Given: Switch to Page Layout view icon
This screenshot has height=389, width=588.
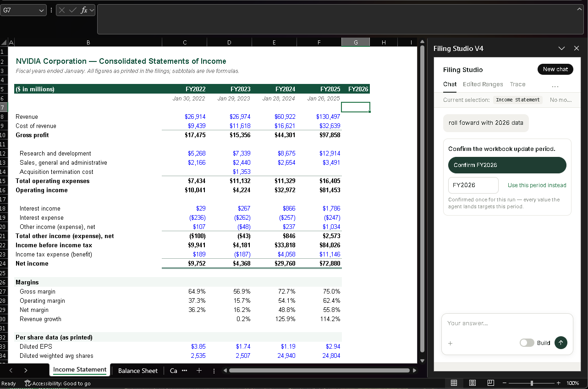Looking at the screenshot, I should pyautogui.click(x=473, y=383).
